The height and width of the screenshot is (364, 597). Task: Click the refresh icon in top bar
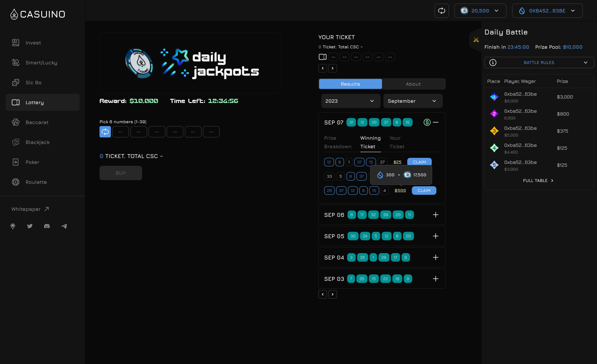point(442,11)
